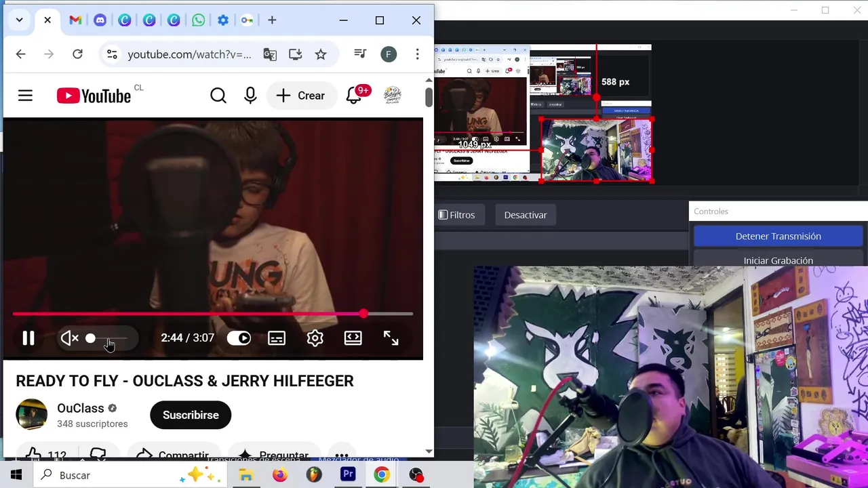Search with voice microphone on YouTube
This screenshot has height=488, width=868.
(250, 96)
